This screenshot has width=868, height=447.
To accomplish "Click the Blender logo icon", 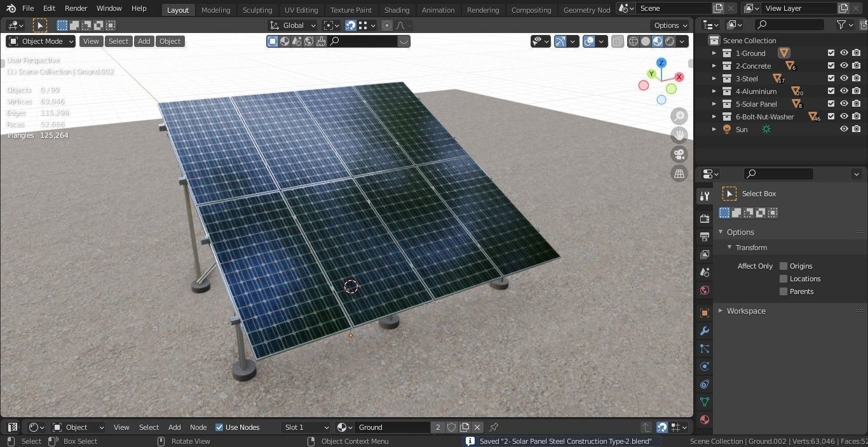I will [11, 8].
